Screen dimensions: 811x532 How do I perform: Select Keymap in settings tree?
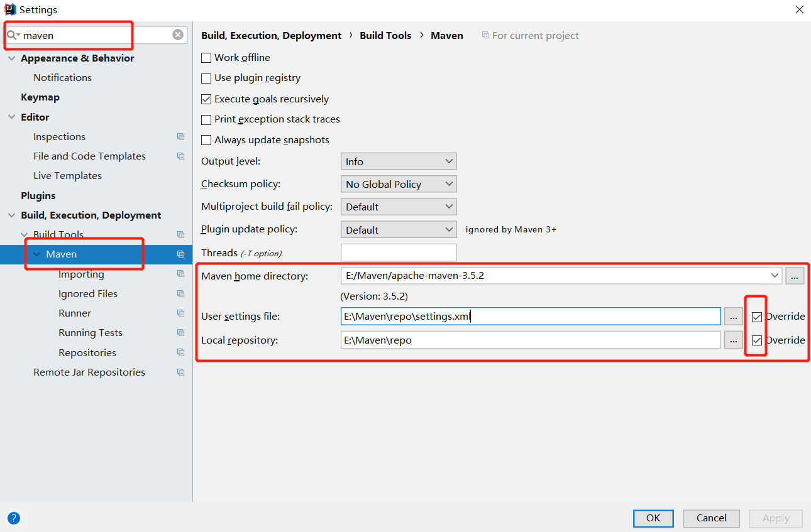click(40, 97)
